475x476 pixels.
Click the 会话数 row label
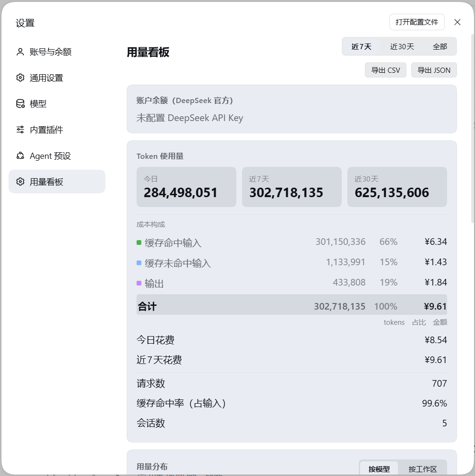[151, 423]
